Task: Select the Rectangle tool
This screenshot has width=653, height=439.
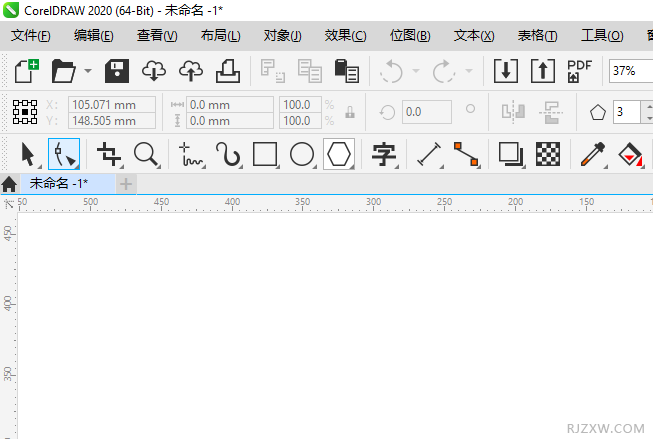Action: [265, 155]
